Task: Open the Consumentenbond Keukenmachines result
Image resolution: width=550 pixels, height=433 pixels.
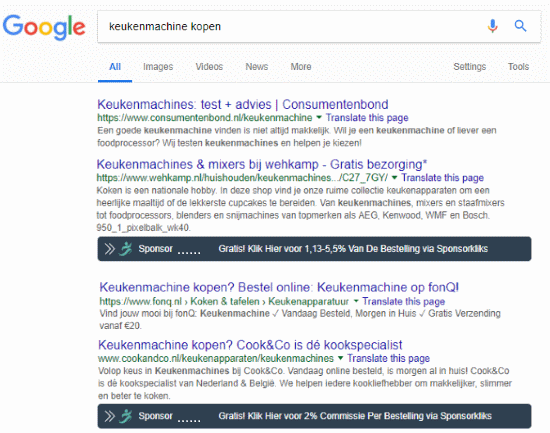Action: (x=243, y=105)
